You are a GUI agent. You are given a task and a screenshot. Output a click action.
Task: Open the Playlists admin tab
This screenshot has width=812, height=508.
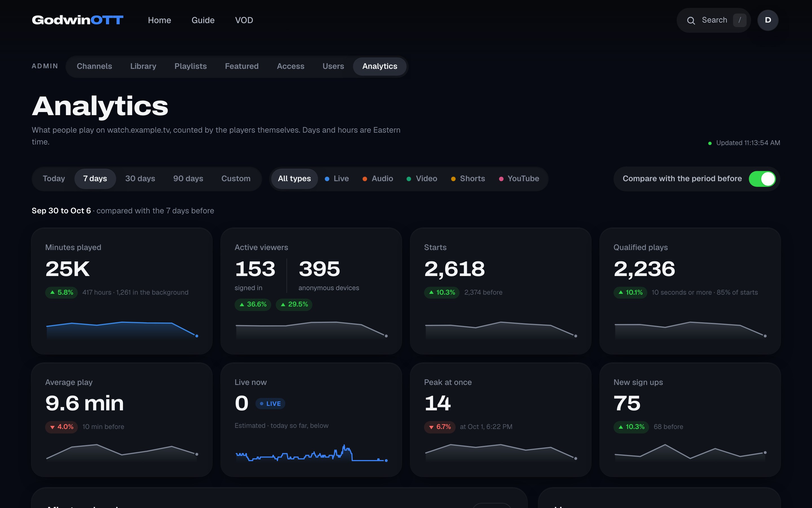(191, 66)
